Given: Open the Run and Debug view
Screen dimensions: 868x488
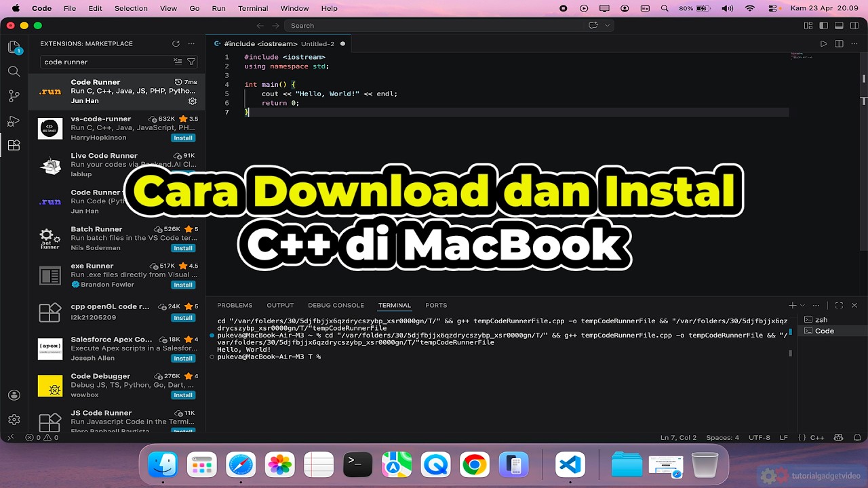Looking at the screenshot, I should [14, 121].
